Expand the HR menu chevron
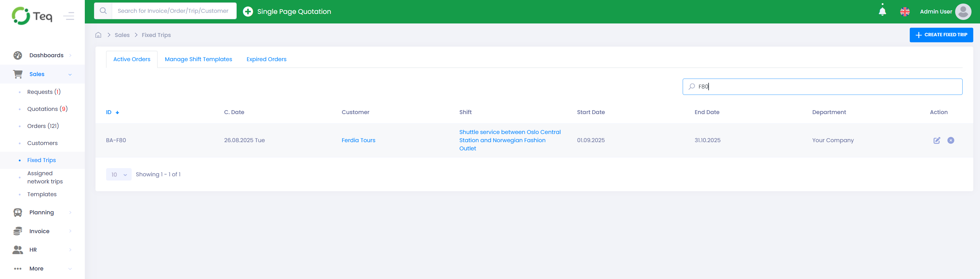980x279 pixels. (x=70, y=250)
